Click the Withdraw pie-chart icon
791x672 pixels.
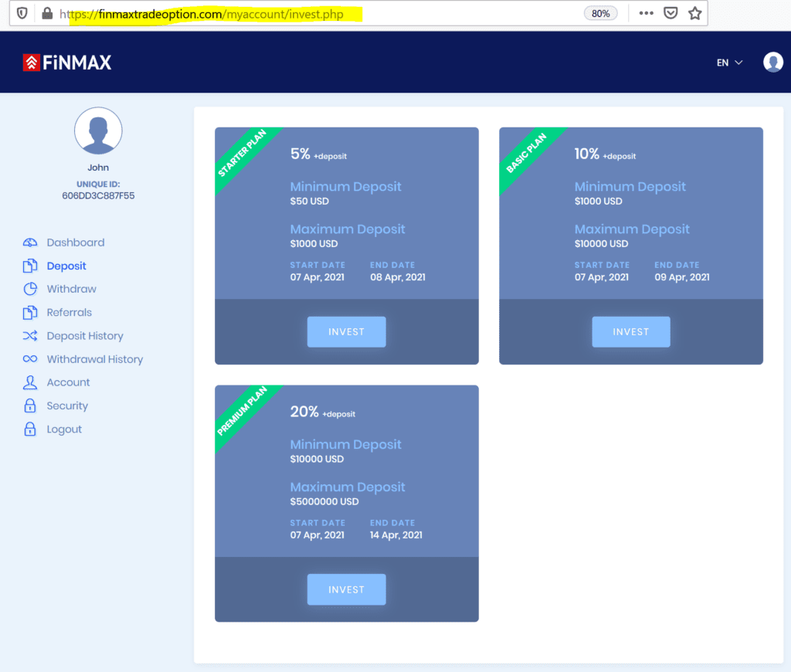pos(30,289)
